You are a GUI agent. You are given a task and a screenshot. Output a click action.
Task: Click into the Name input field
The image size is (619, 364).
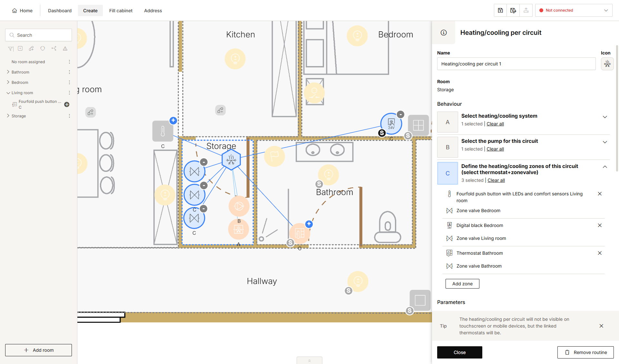coord(516,64)
